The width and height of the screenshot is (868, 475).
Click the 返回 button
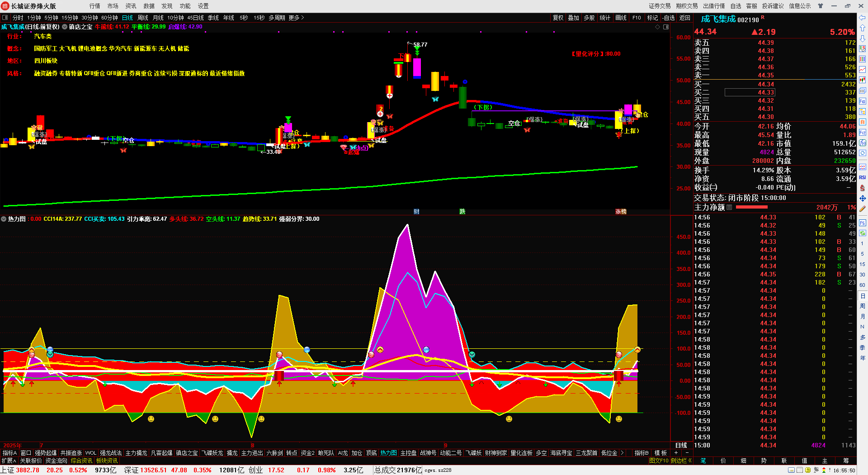[x=685, y=18]
